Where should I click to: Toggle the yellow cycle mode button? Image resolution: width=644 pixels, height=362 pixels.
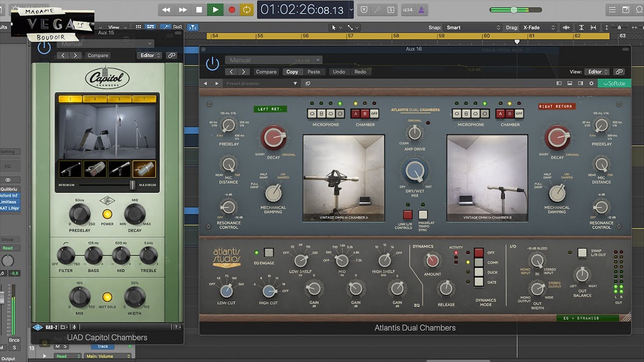(x=247, y=10)
